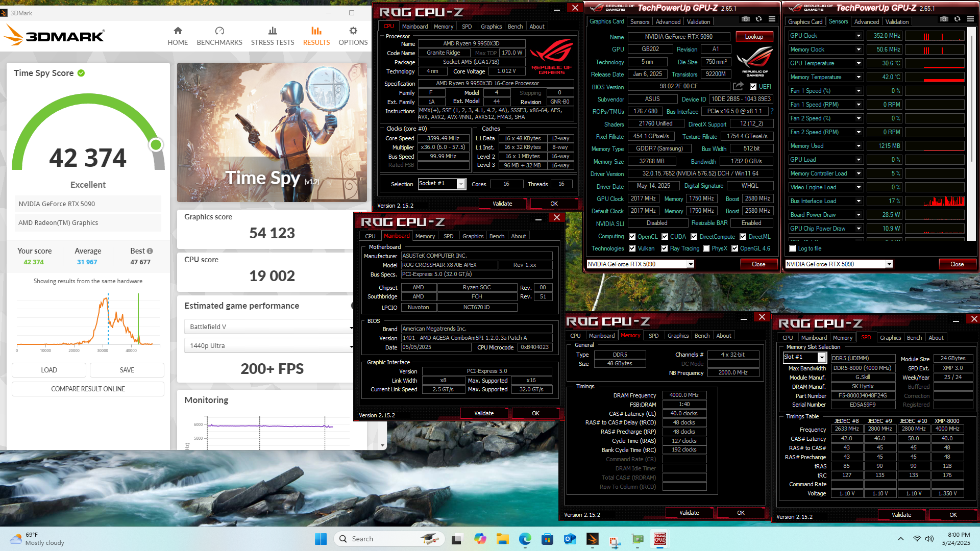The image size is (980, 551).
Task: Click the green verified check beside Time Spy Score
Action: pos(81,73)
